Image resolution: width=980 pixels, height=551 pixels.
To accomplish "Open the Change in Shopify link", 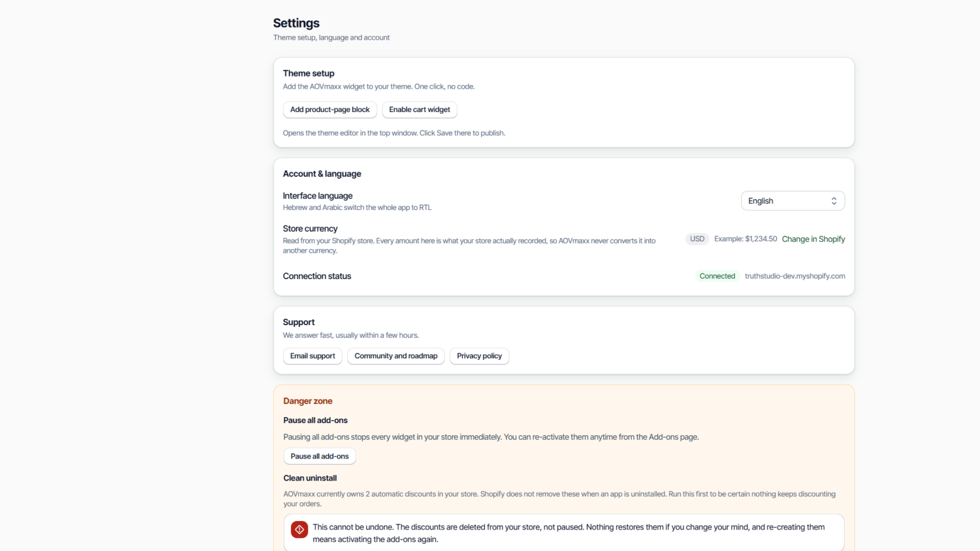I will click(x=813, y=239).
